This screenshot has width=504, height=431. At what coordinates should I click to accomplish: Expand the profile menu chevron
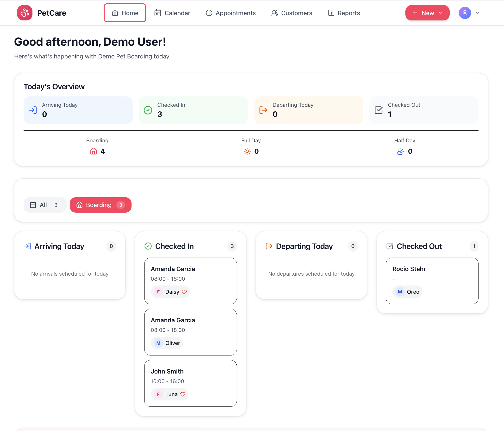(478, 13)
